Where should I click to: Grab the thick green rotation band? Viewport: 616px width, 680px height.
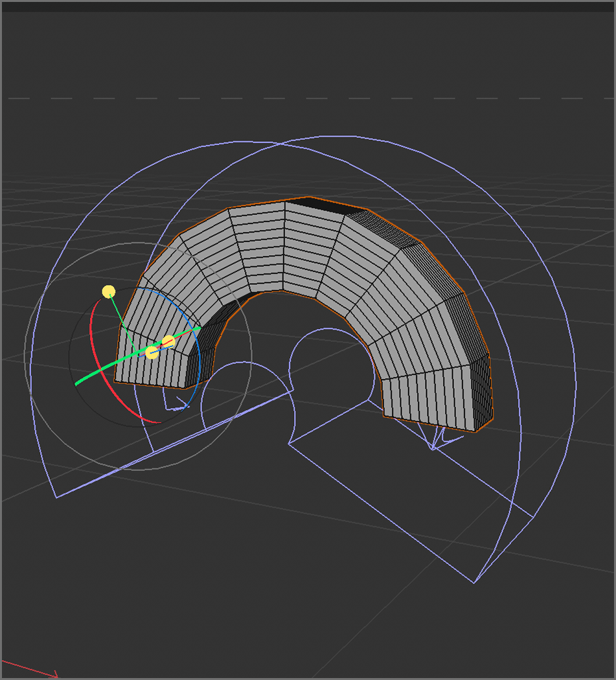[97, 374]
